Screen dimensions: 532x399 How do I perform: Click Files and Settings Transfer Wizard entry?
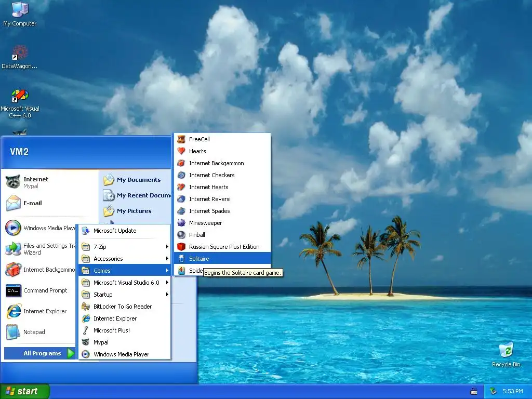pyautogui.click(x=40, y=249)
